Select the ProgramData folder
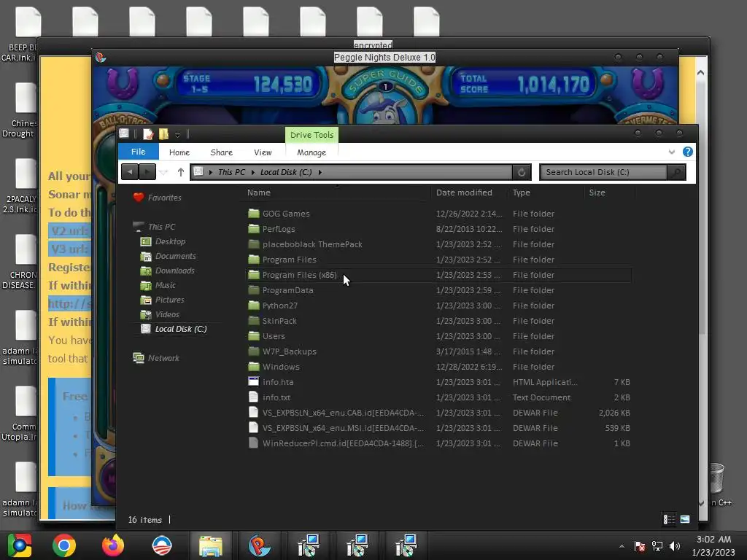The height and width of the screenshot is (560, 747). (x=287, y=290)
